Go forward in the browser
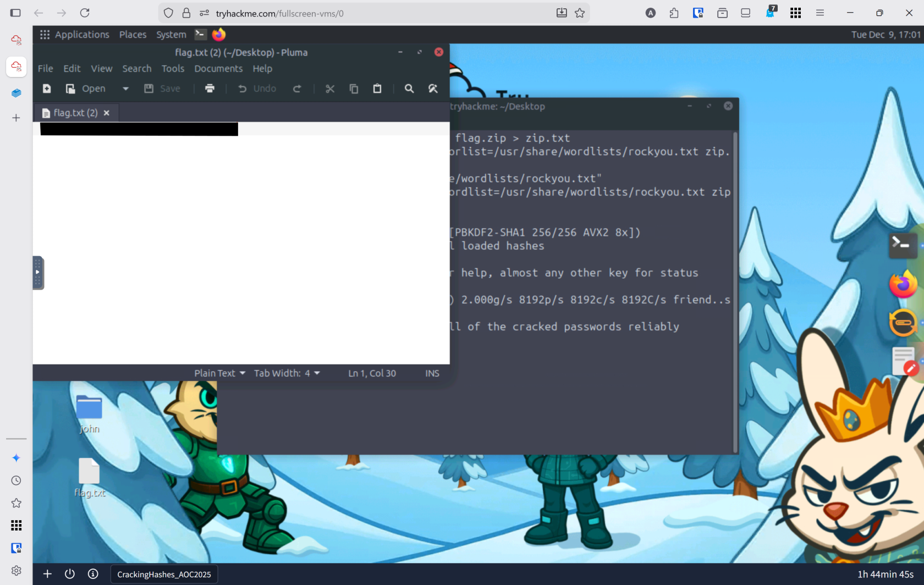The width and height of the screenshot is (924, 585). [62, 13]
